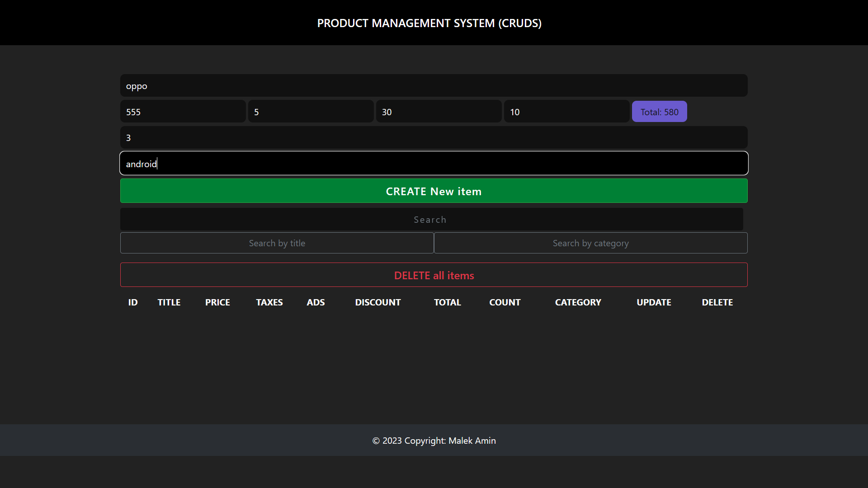Click the TOTAL column header
This screenshot has height=488, width=868.
[x=448, y=302]
